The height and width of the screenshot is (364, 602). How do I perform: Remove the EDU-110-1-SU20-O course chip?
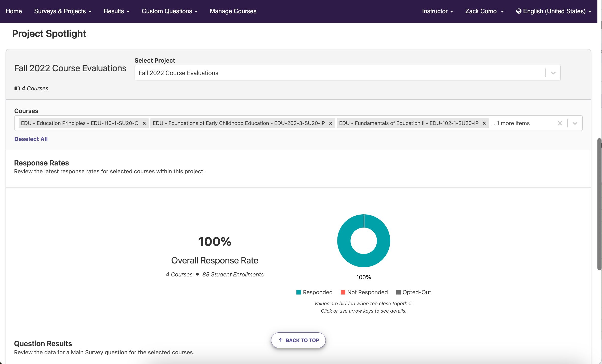(144, 123)
